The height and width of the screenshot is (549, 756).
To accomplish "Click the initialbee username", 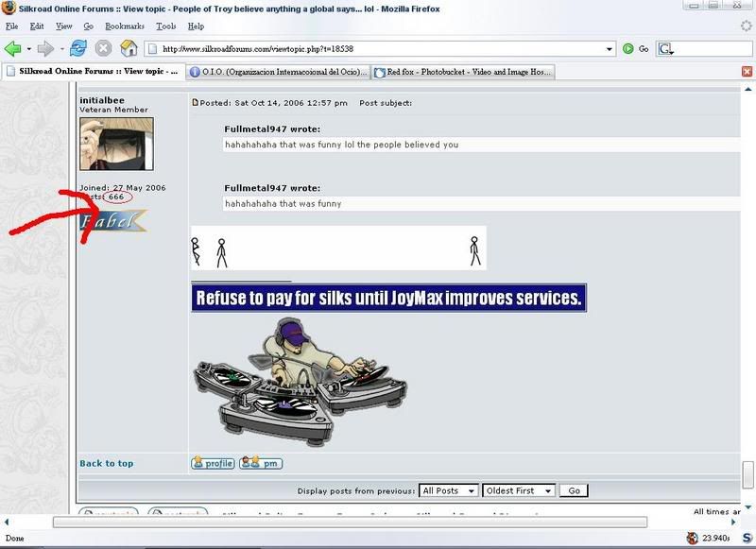I will (x=102, y=100).
